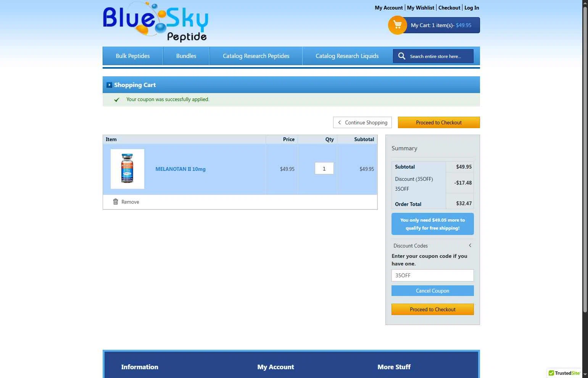Click the Discount Codes label
Screen dimensions: 588x378
[x=411, y=246]
